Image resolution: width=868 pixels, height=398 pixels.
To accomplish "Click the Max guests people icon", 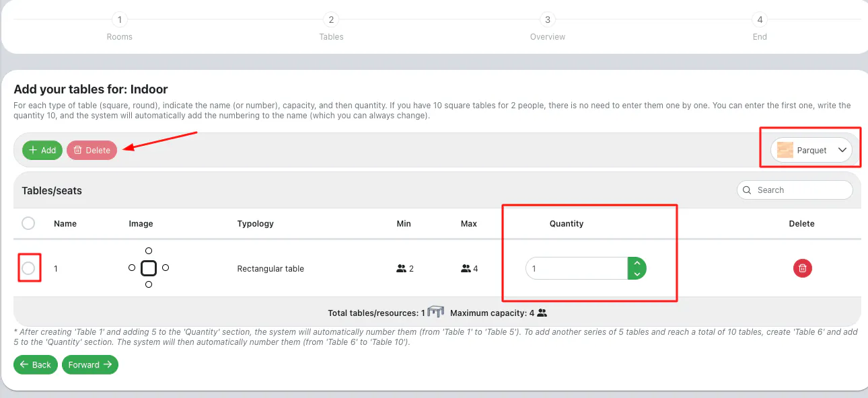I will pos(466,269).
